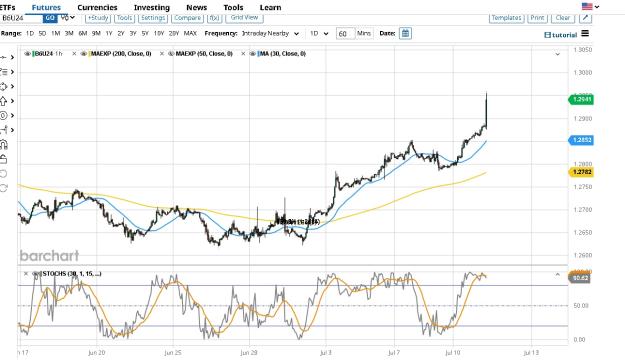
Task: Switch to Grid View
Action: click(x=244, y=18)
